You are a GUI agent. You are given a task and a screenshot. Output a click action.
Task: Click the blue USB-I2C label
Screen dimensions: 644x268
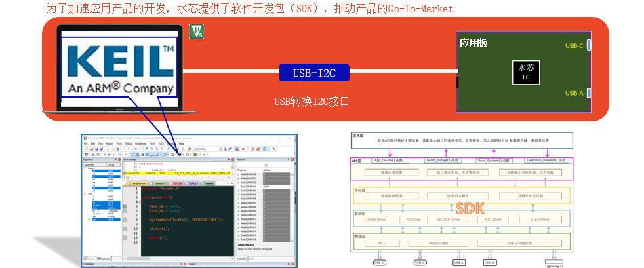pos(314,73)
